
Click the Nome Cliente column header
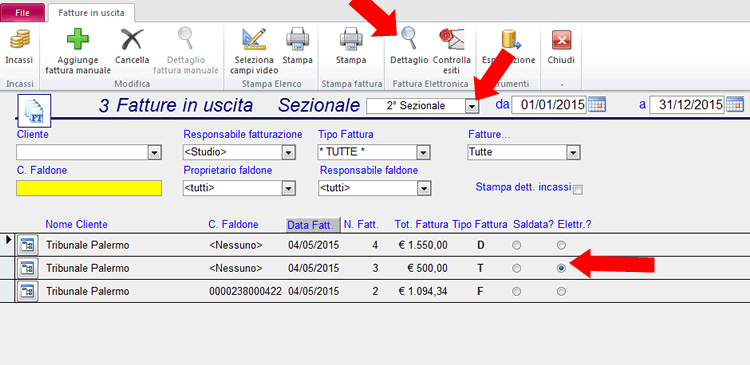click(x=77, y=224)
